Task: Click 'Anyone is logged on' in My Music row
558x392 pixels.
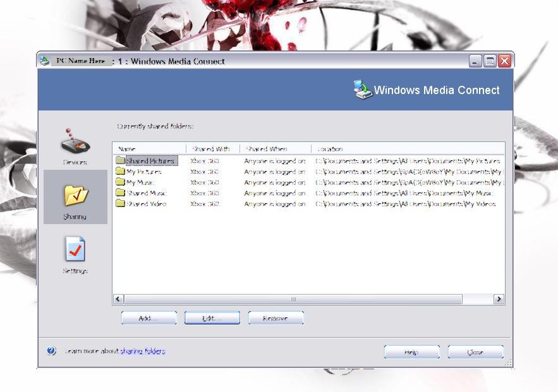Action: (x=275, y=182)
